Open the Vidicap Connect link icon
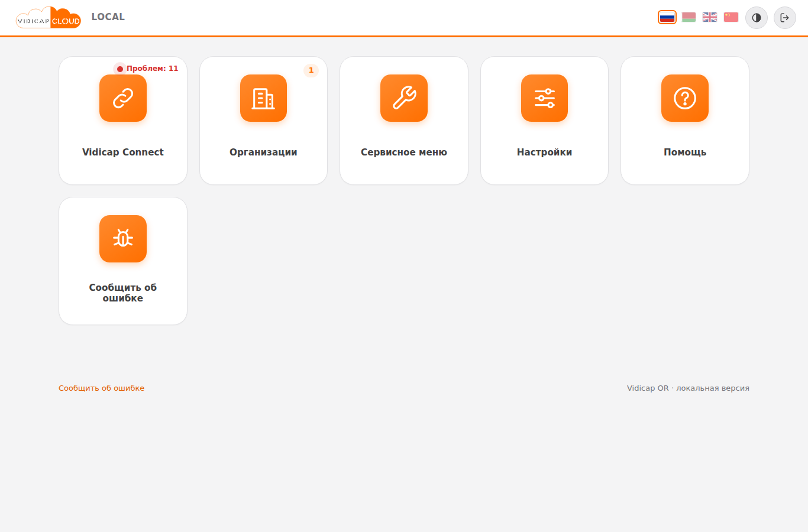The width and height of the screenshot is (808, 532). 123,98
